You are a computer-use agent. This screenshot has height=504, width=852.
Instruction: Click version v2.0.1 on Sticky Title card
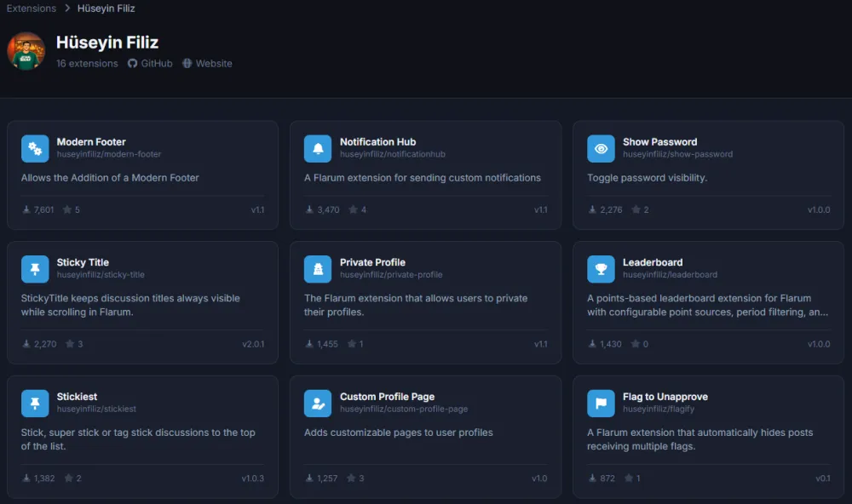253,344
